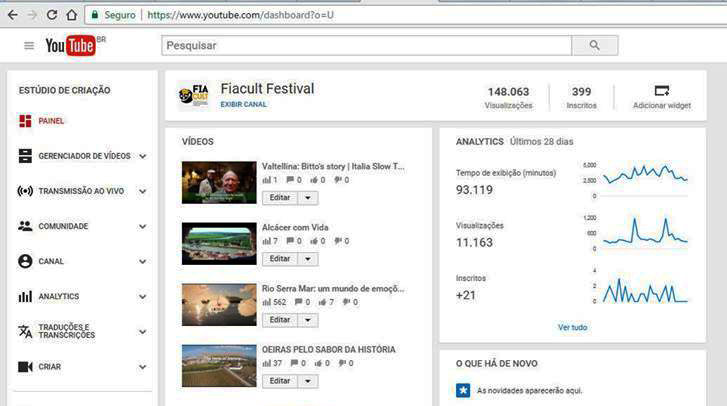Open the Valtellina: Bitto's story video title
This screenshot has width=727, height=406.
tap(333, 166)
